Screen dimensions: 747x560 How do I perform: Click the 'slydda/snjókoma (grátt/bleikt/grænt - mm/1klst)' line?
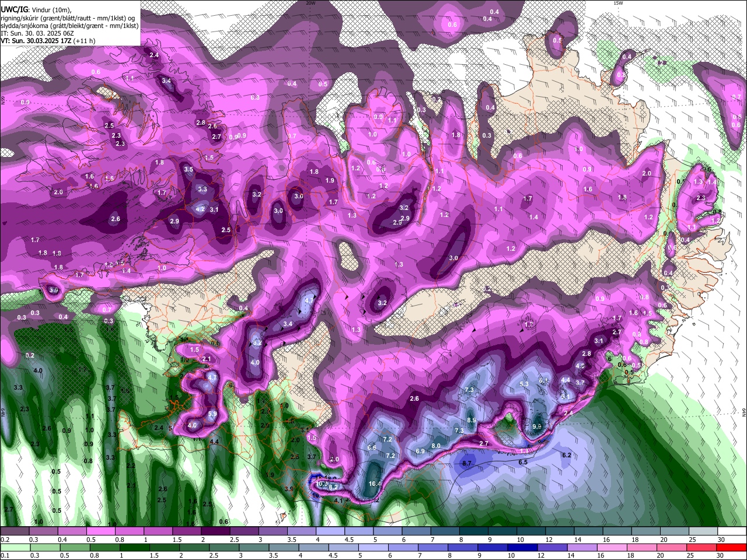coord(69,26)
